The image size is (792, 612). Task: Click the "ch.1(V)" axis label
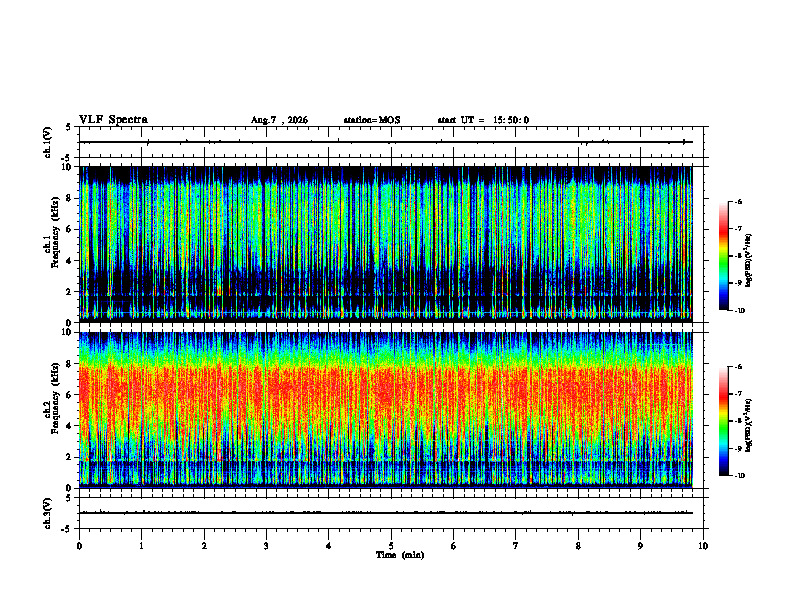(47, 142)
